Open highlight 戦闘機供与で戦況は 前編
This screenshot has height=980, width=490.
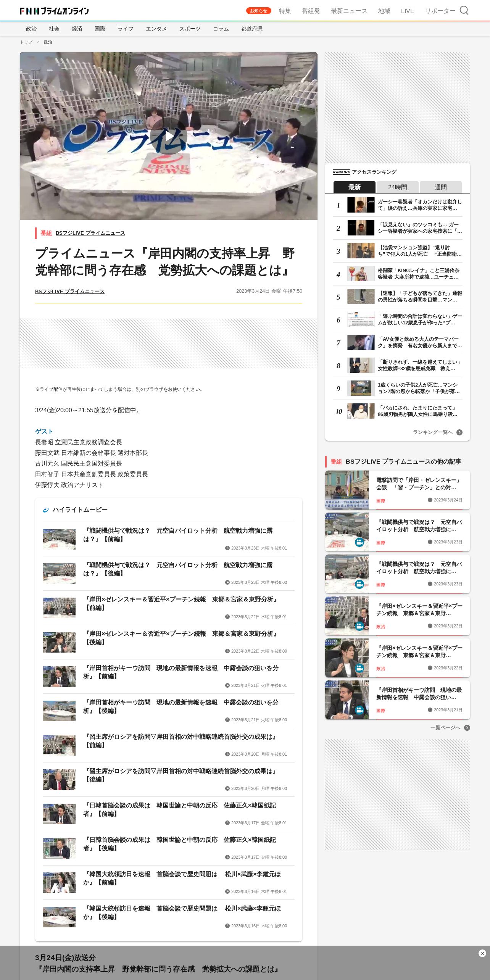tap(168, 539)
